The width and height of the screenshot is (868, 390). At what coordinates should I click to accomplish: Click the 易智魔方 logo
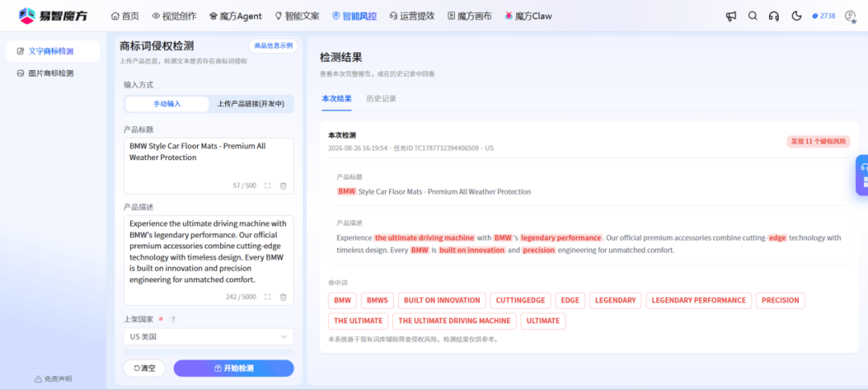tap(52, 16)
